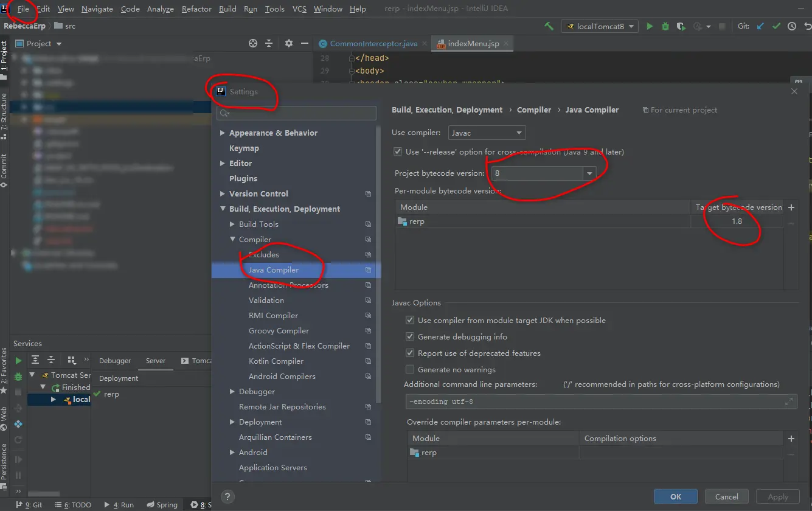Screen dimensions: 812x511
Task: Select the Server tab in Services
Action: point(156,360)
